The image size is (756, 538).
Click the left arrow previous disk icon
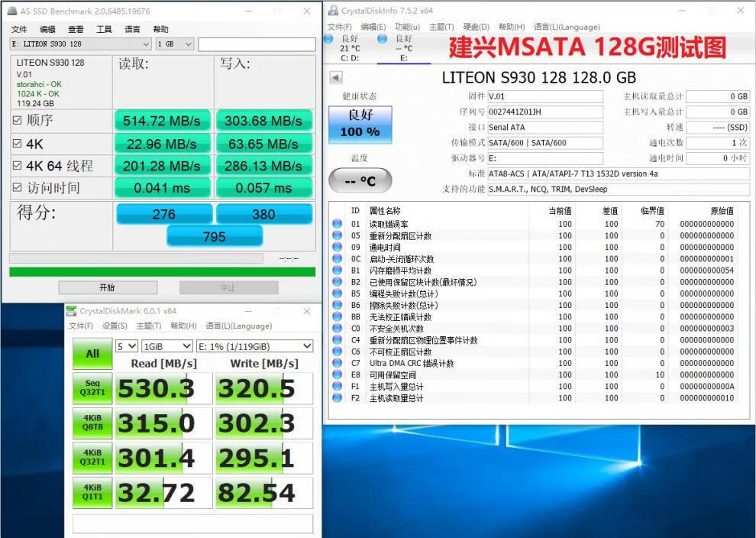click(336, 77)
